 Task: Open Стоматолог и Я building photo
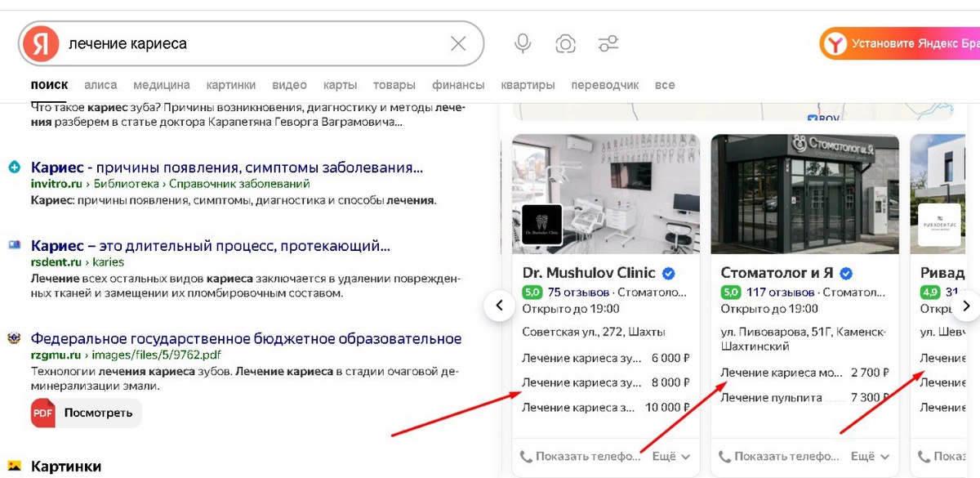point(804,194)
